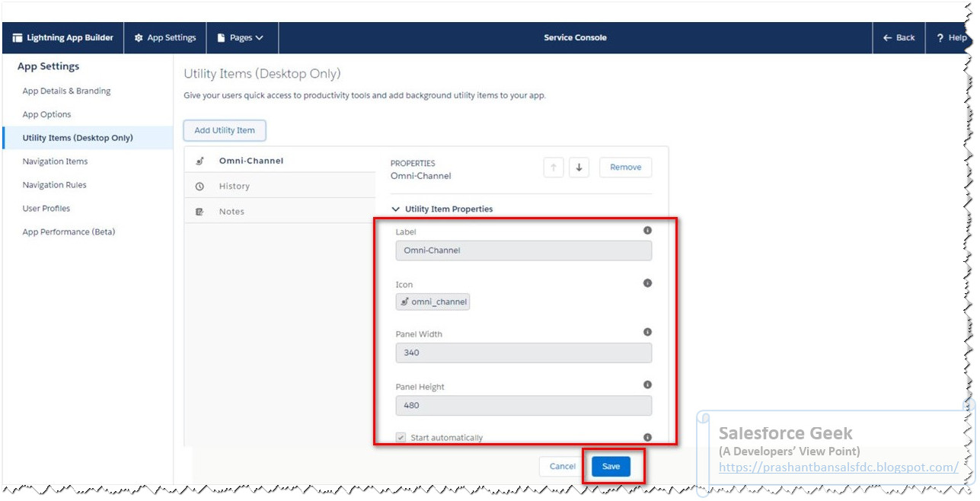Click the Utility Items (Desktop Only) heading

point(262,74)
